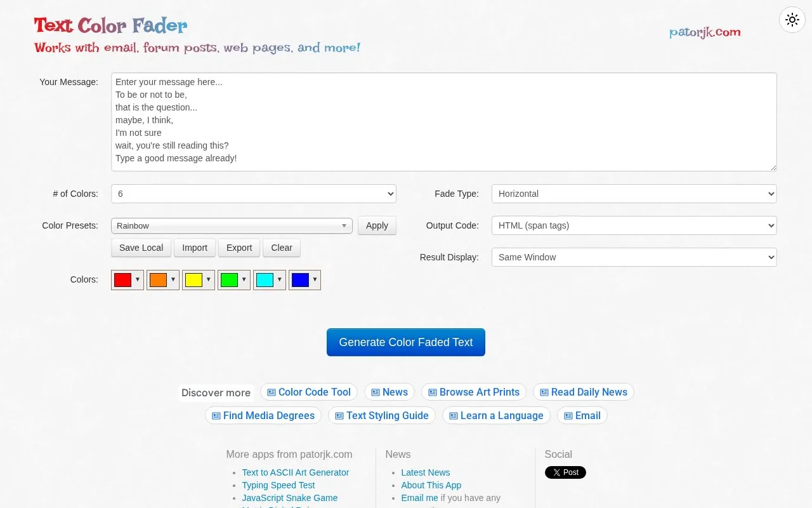The width and height of the screenshot is (812, 508).
Task: Open the Read Daily News link
Action: click(x=584, y=392)
